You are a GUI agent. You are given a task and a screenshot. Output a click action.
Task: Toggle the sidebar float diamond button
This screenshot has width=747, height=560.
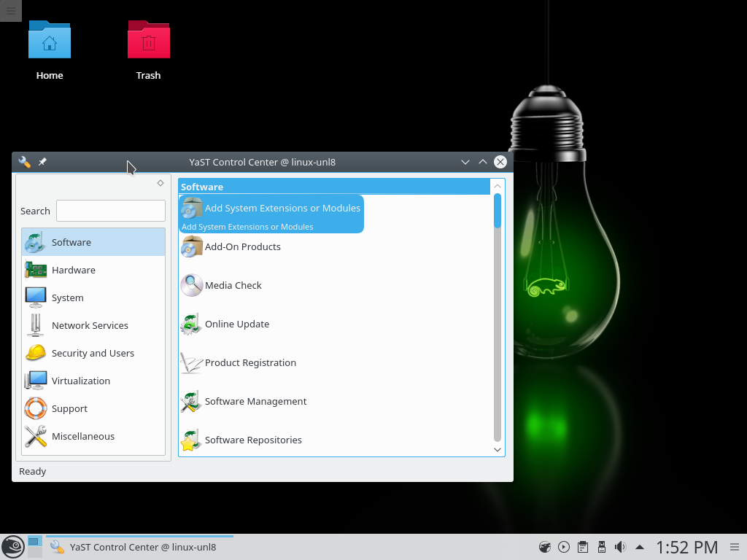[x=160, y=183]
